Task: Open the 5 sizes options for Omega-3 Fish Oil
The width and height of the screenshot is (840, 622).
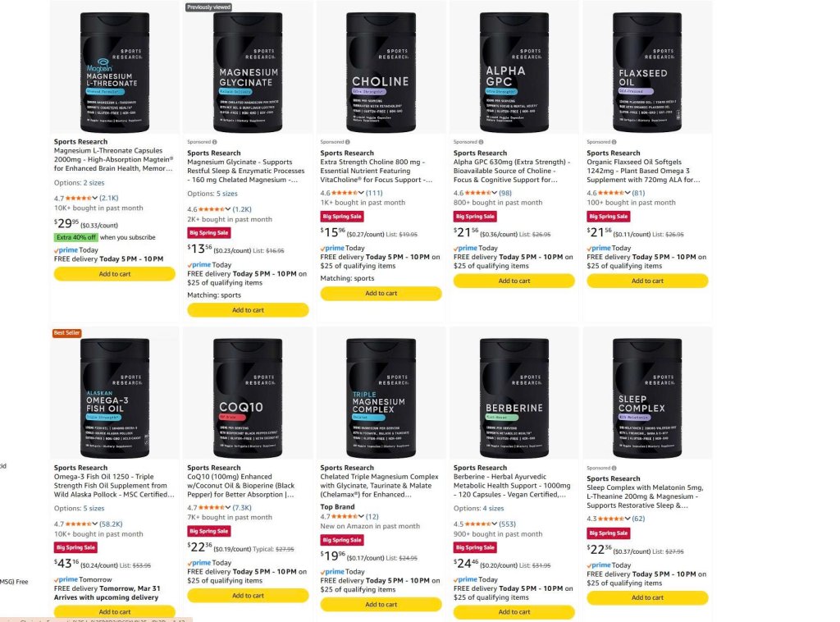Action: pyautogui.click(x=94, y=509)
